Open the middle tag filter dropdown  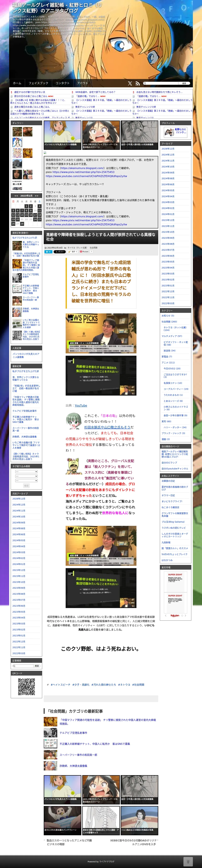coord(26,476)
